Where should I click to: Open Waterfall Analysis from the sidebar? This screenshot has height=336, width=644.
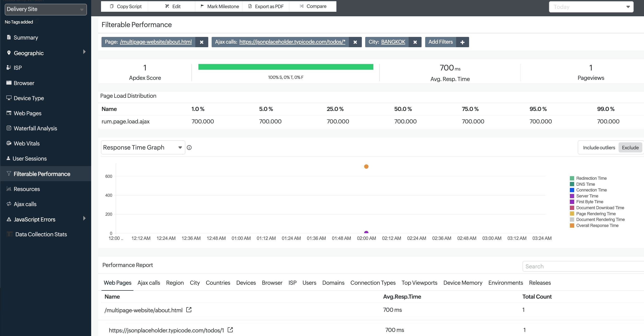pyautogui.click(x=35, y=128)
